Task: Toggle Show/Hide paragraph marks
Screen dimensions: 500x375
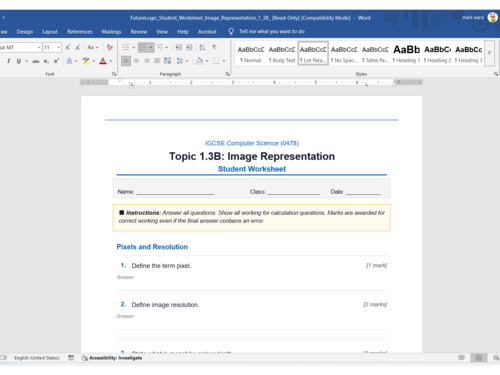Action: pos(214,47)
